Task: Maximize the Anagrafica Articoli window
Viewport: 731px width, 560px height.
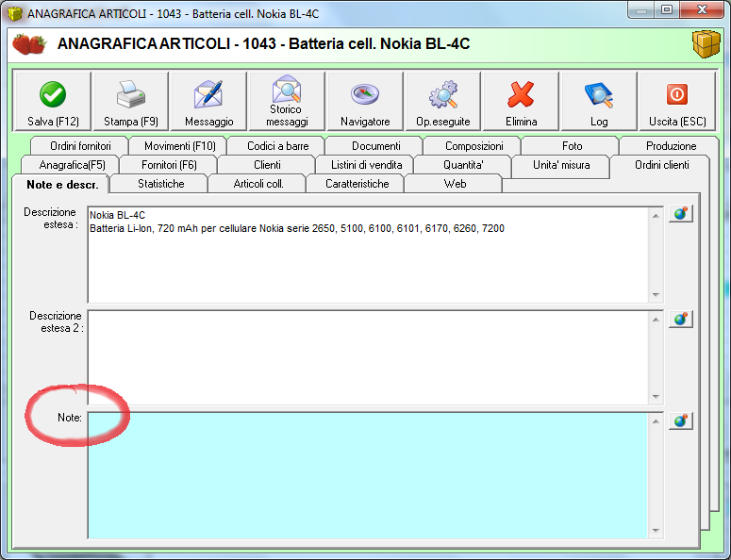Action: coord(667,9)
